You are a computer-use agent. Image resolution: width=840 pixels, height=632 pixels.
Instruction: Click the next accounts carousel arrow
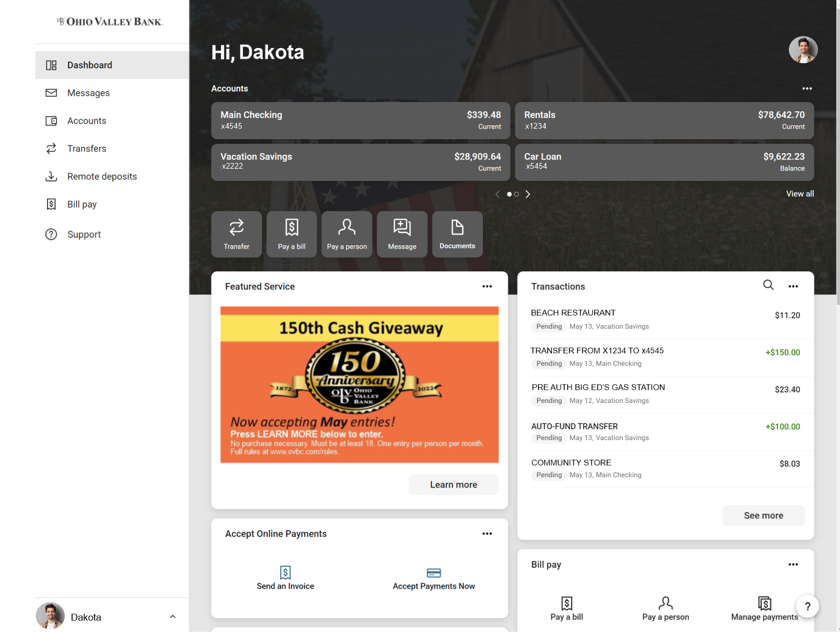click(x=528, y=194)
